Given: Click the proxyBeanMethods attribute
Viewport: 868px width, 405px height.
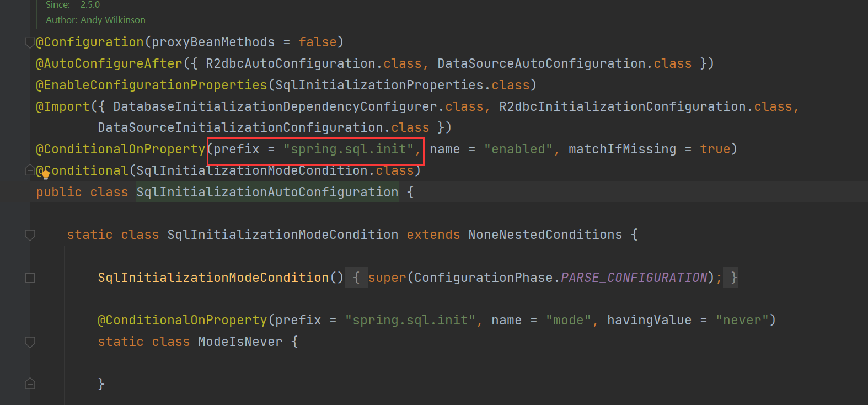Looking at the screenshot, I should tap(213, 42).
